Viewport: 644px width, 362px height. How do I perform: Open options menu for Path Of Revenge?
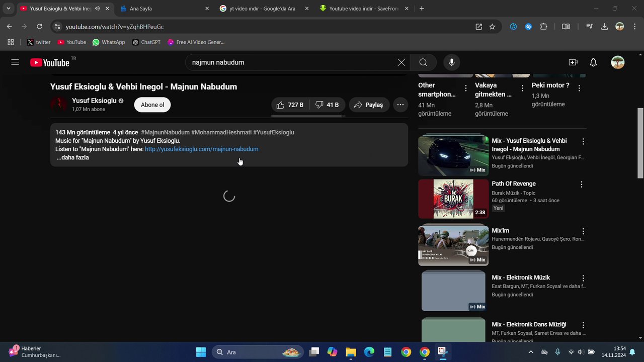pyautogui.click(x=582, y=185)
